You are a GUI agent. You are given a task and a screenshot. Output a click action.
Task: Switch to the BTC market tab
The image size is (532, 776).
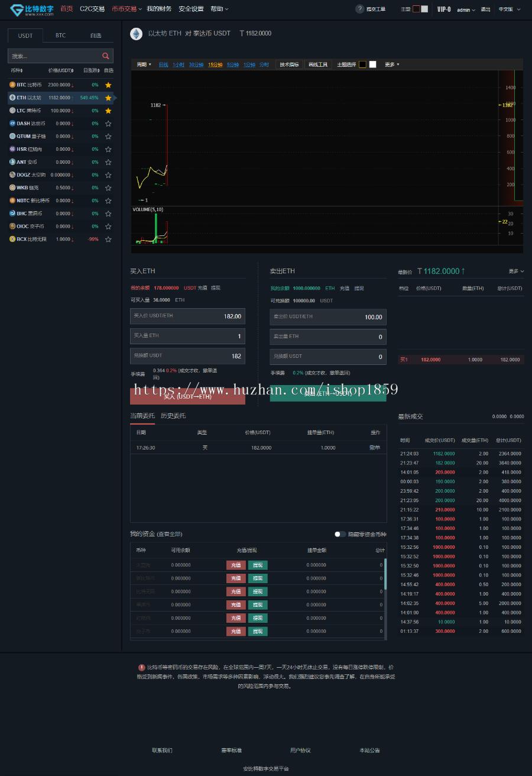pos(61,35)
